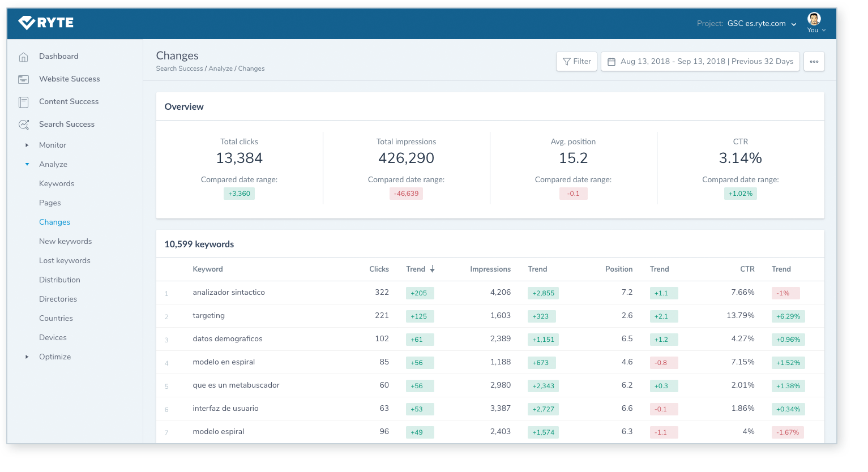
Task: Click the RYTE logo
Action: tap(46, 23)
